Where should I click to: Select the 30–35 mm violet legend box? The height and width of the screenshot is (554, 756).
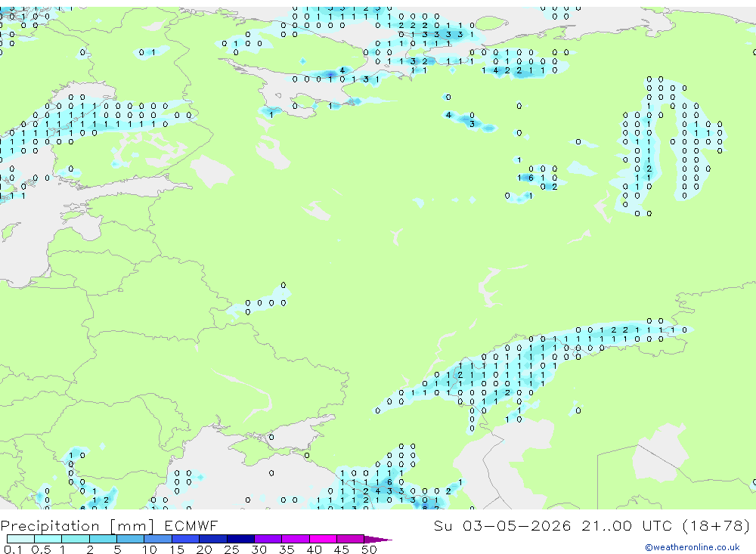268,539
